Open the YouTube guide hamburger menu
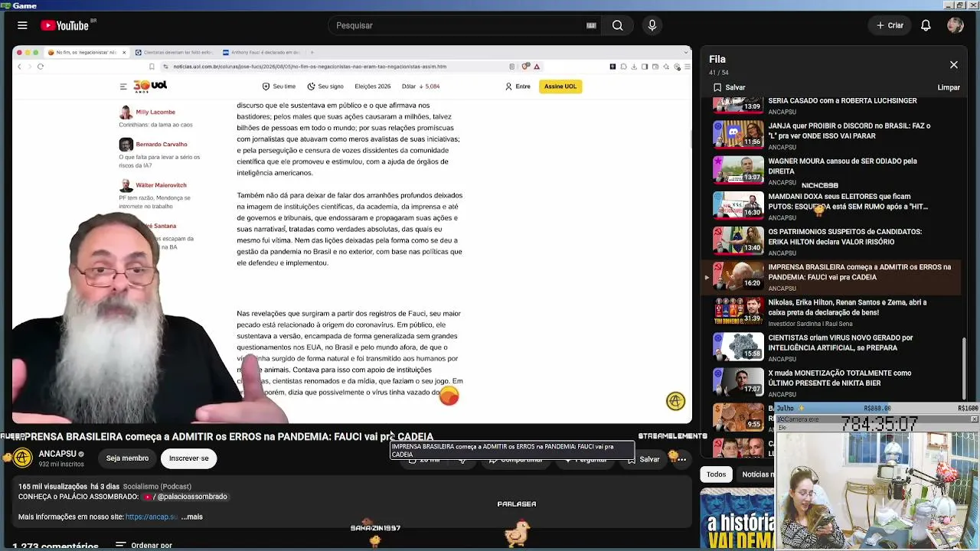 point(22,25)
